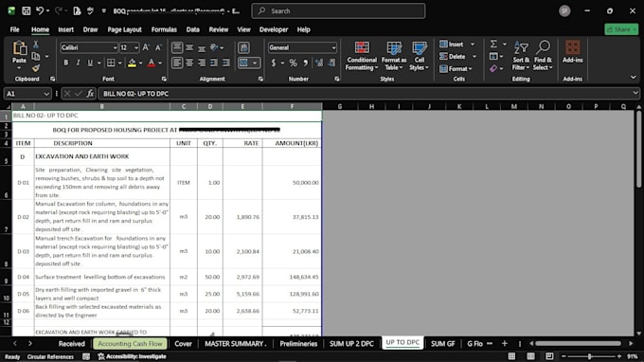
Task: Click the Orientation text angle icon
Action: [x=214, y=47]
